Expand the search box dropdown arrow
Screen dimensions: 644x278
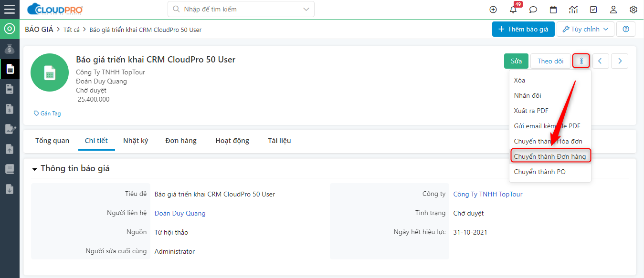click(x=306, y=9)
